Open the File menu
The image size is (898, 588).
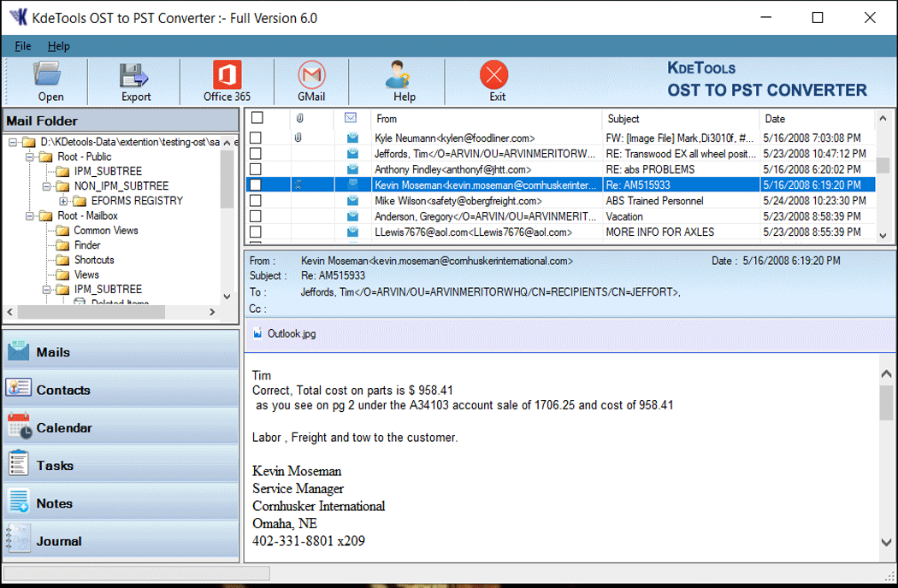point(22,46)
